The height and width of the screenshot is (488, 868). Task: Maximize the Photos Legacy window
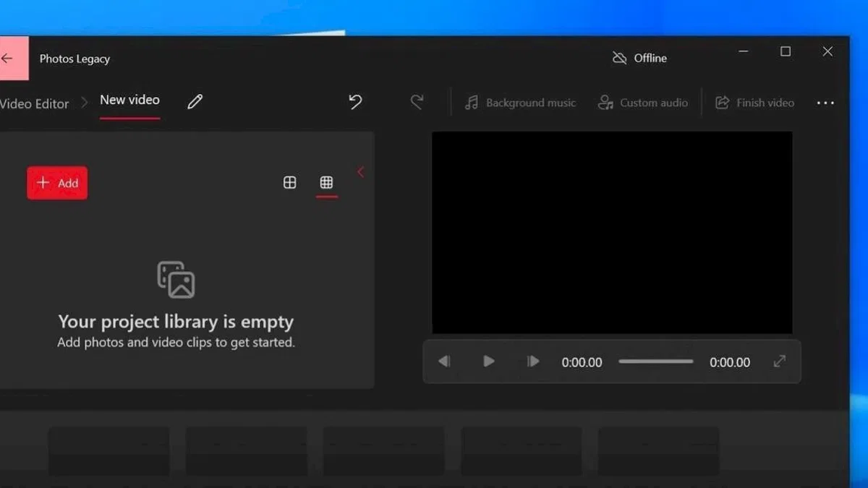pyautogui.click(x=786, y=51)
